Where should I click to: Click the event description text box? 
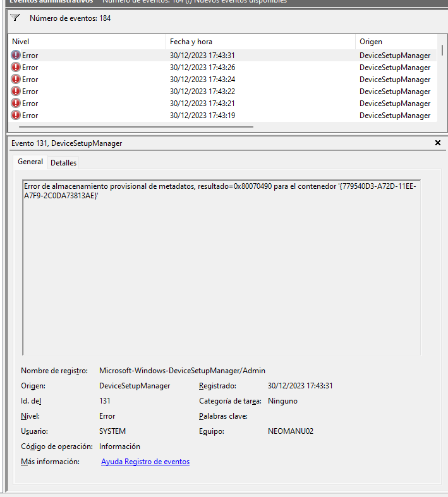pos(222,268)
